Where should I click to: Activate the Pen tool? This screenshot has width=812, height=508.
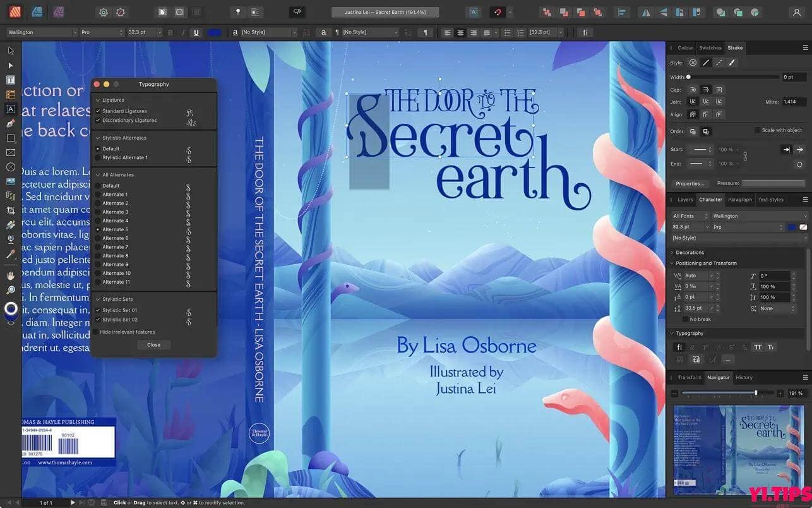pyautogui.click(x=11, y=124)
